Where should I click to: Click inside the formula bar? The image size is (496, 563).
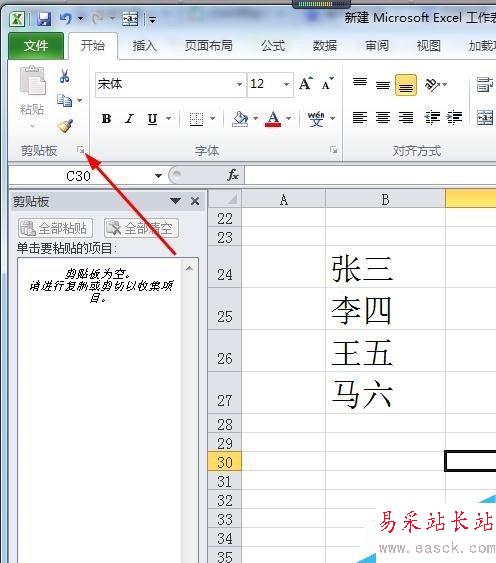[x=370, y=176]
